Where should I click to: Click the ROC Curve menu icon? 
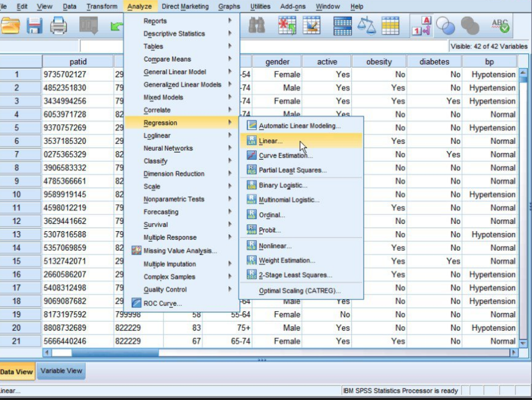[136, 303]
